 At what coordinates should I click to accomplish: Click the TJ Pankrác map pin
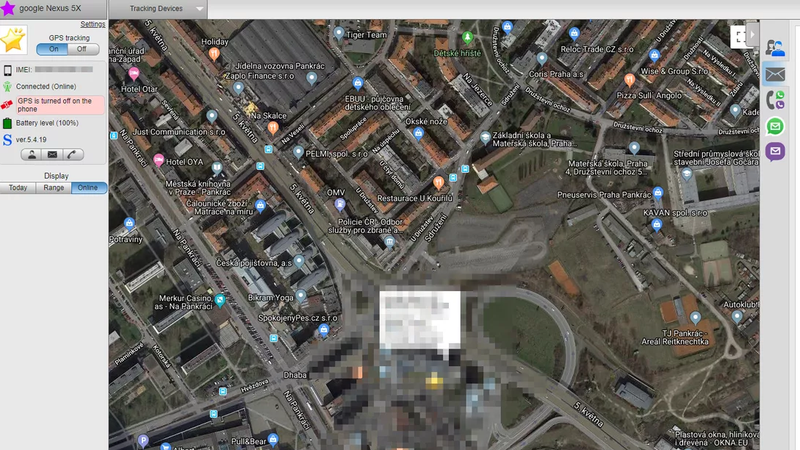point(695,318)
